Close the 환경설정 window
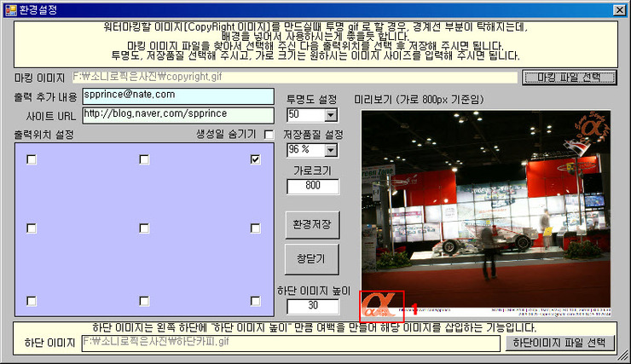The height and width of the screenshot is (364, 631). [x=619, y=10]
